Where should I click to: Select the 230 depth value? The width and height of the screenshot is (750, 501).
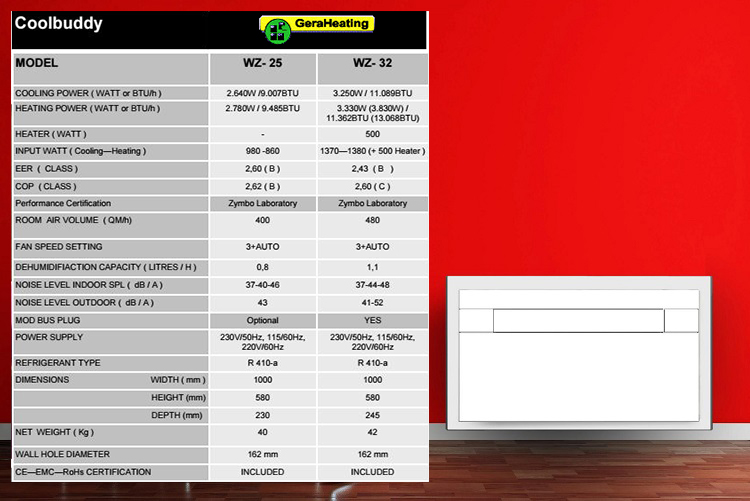pyautogui.click(x=263, y=415)
